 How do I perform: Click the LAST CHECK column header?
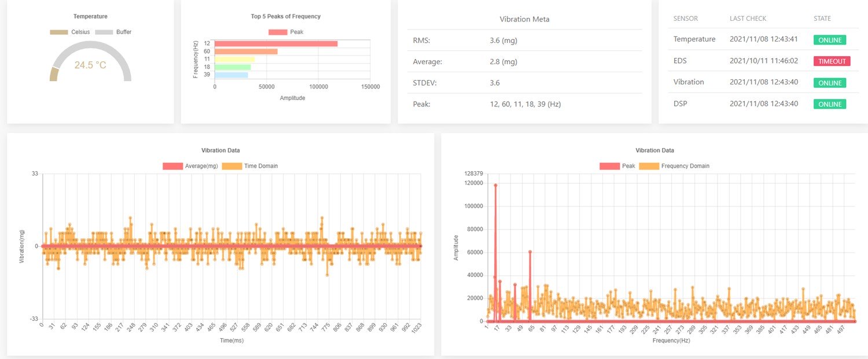748,18
